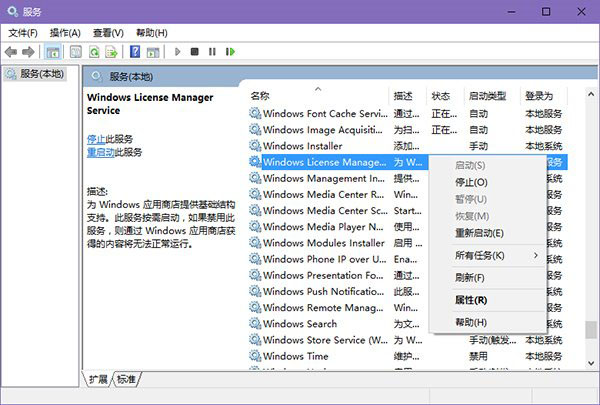Click the Start service play icon
The height and width of the screenshot is (405, 600).
tap(177, 52)
